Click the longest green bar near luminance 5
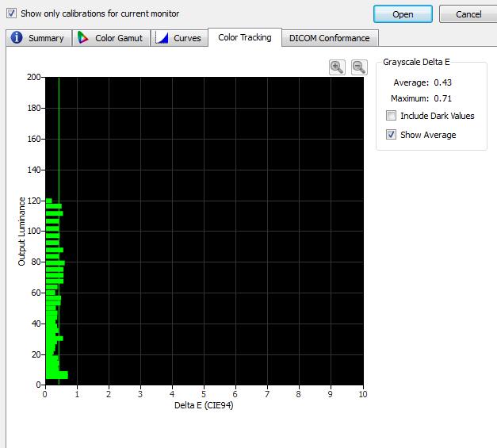Screen dimensions: 497x448 point(57,375)
